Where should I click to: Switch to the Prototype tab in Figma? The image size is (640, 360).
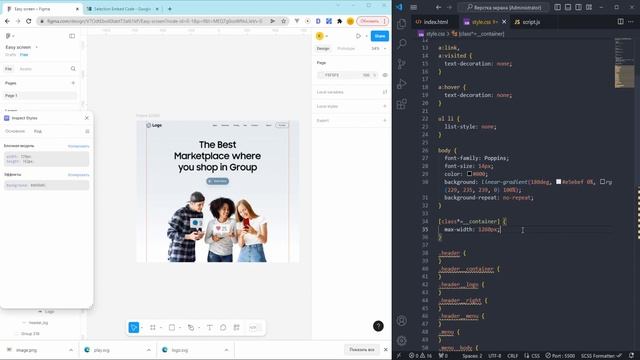[346, 49]
